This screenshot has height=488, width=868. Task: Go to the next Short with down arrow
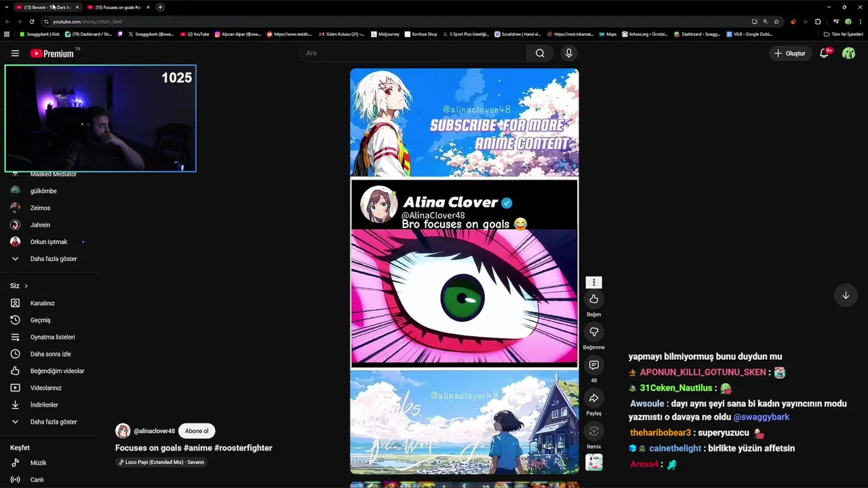click(x=846, y=296)
